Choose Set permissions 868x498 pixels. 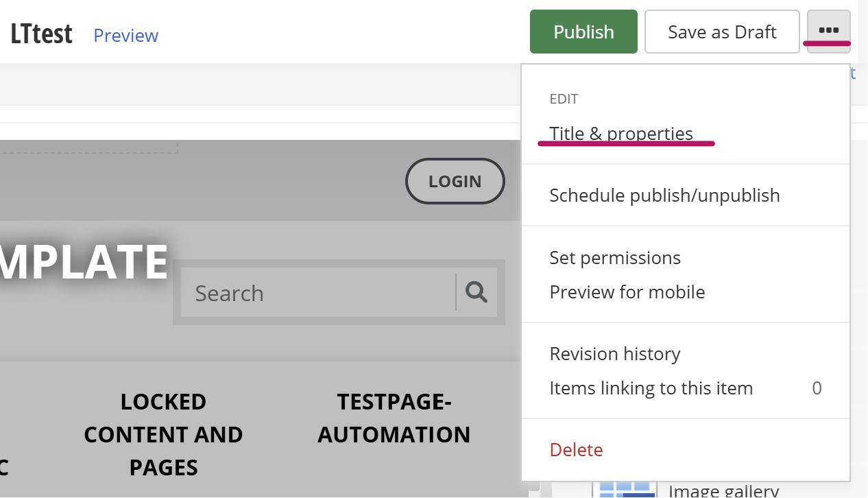(x=615, y=257)
